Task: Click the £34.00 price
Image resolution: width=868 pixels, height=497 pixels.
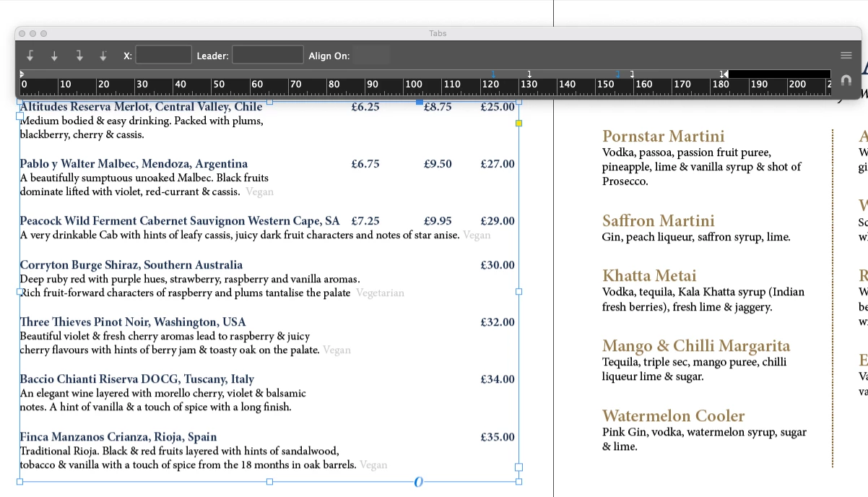Action: 498,379
